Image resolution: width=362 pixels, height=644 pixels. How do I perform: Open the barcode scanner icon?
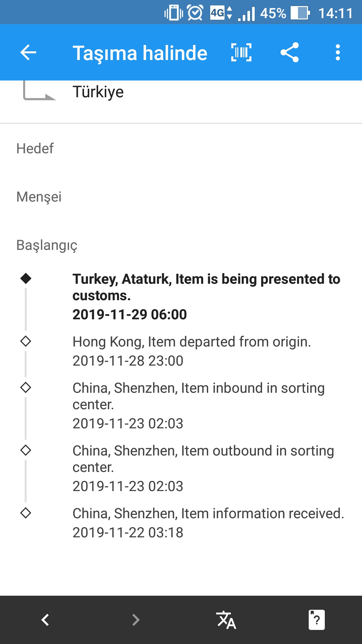click(x=241, y=53)
